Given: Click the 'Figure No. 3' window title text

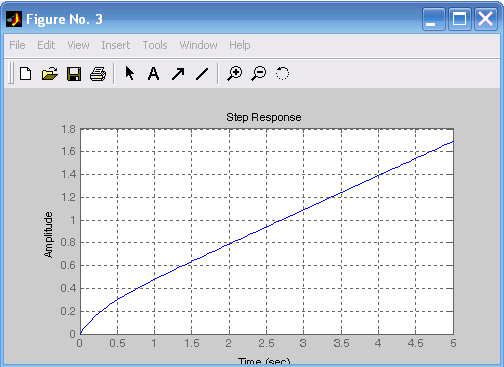Looking at the screenshot, I should point(64,19).
